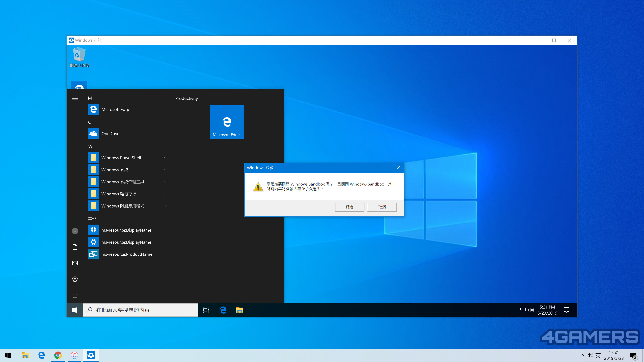Expand the Windows 系統管理工具 folder
The image size is (644, 362).
pyautogui.click(x=127, y=182)
